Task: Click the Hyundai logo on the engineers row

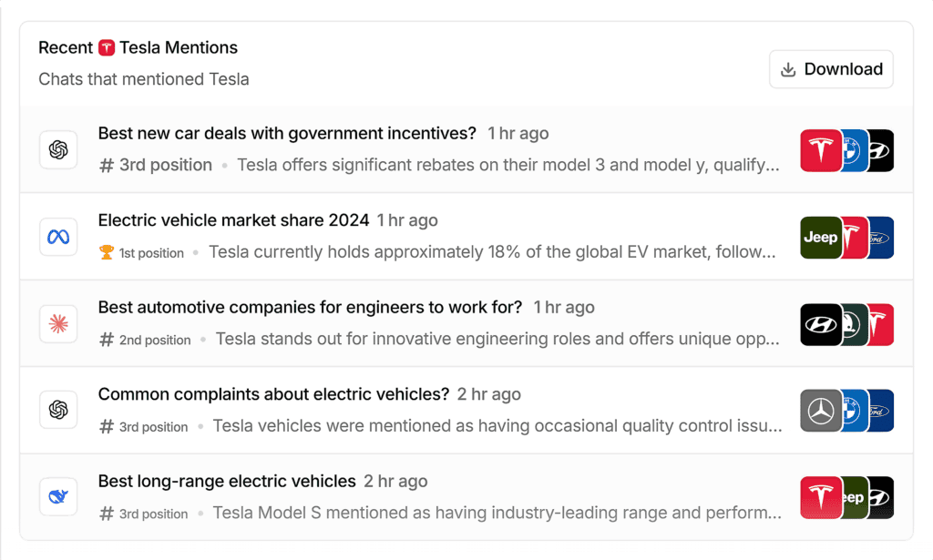Action: tap(820, 323)
